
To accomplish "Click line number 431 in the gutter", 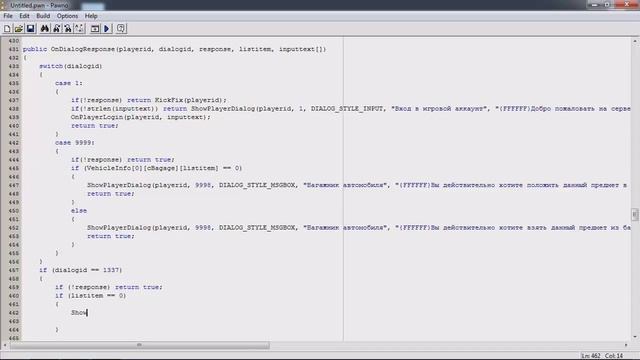I will point(14,49).
